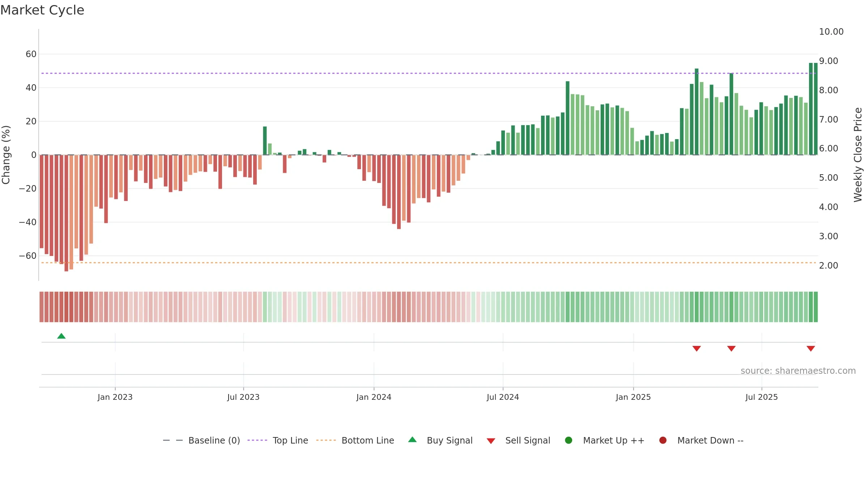Toggle Sell Signal legend entry
Viewport: 868px width, 488px height.
click(x=518, y=440)
